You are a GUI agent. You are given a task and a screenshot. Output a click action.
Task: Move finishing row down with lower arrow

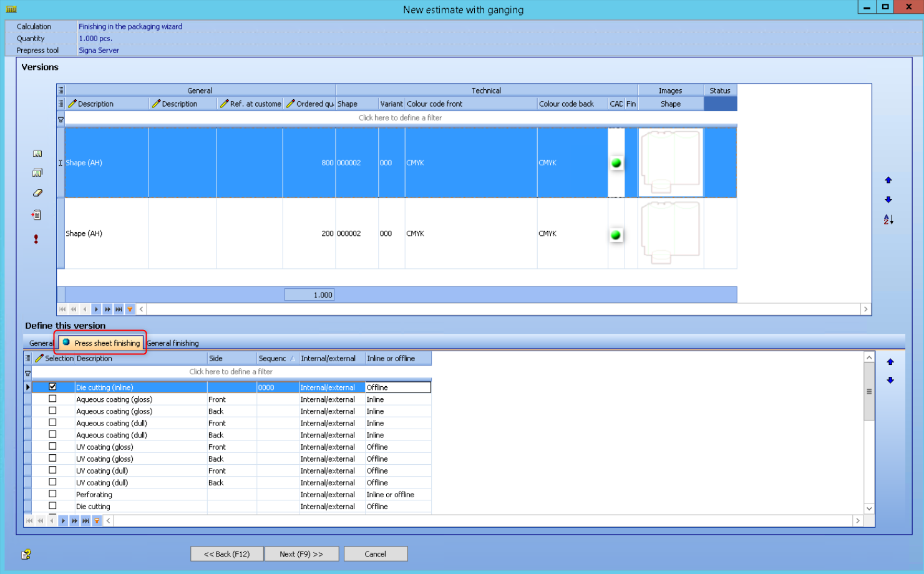(x=890, y=380)
